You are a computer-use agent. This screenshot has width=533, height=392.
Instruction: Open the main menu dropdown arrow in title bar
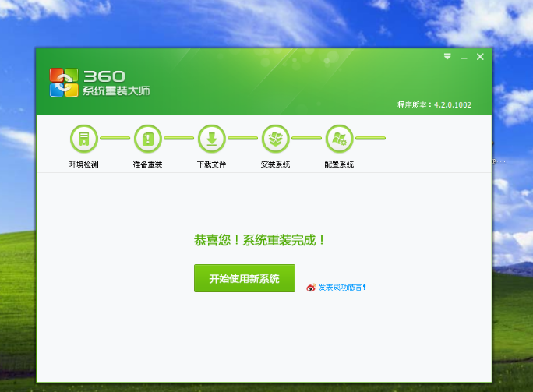[447, 56]
